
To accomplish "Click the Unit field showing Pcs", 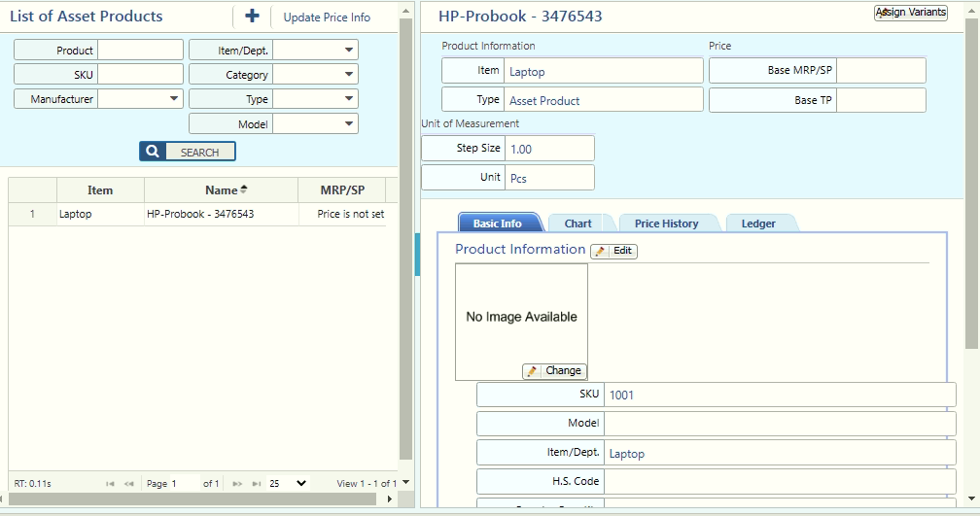I will click(x=549, y=178).
